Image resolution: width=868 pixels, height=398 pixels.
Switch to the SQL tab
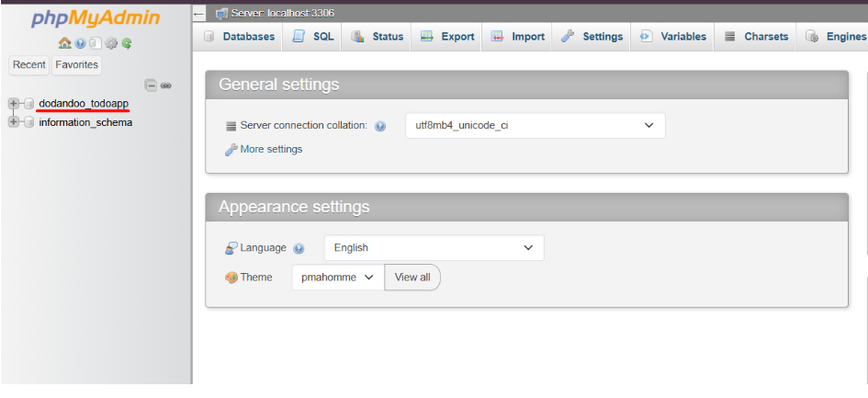click(x=313, y=37)
